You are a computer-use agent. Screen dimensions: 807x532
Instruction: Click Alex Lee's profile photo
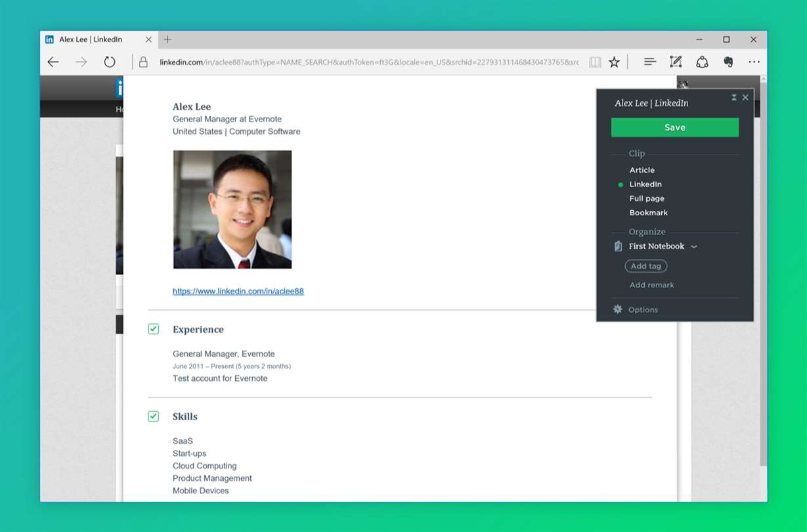click(x=232, y=210)
